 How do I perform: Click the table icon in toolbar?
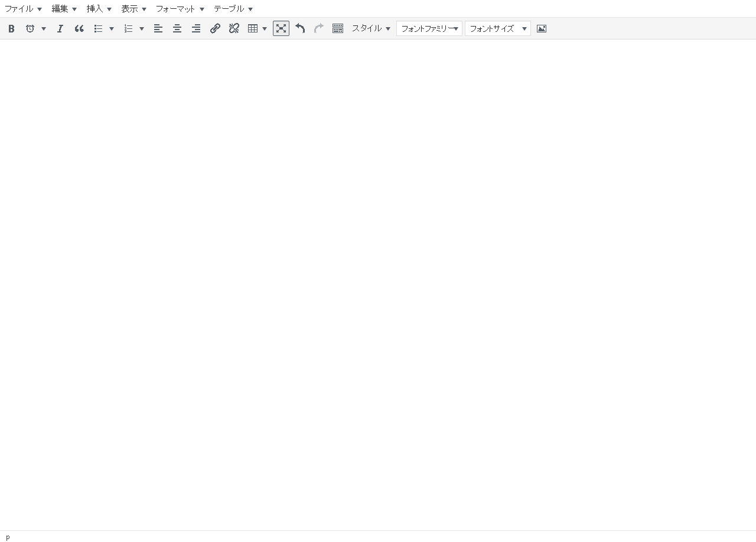[253, 28]
